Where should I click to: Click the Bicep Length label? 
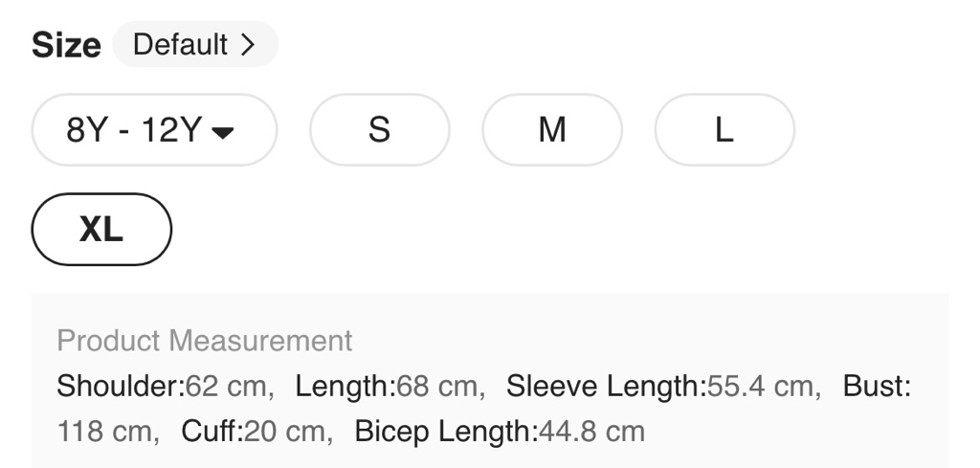445,432
